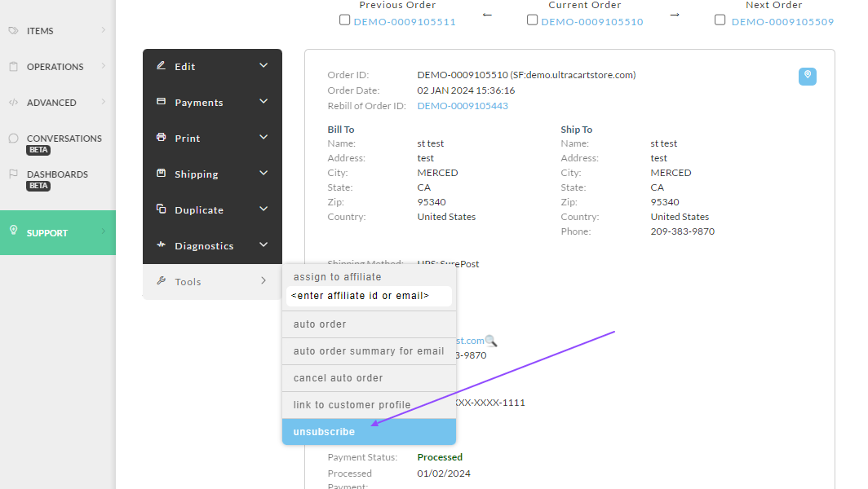Open next order DEMO-0009105509 link
The width and height of the screenshot is (868, 489).
point(782,21)
